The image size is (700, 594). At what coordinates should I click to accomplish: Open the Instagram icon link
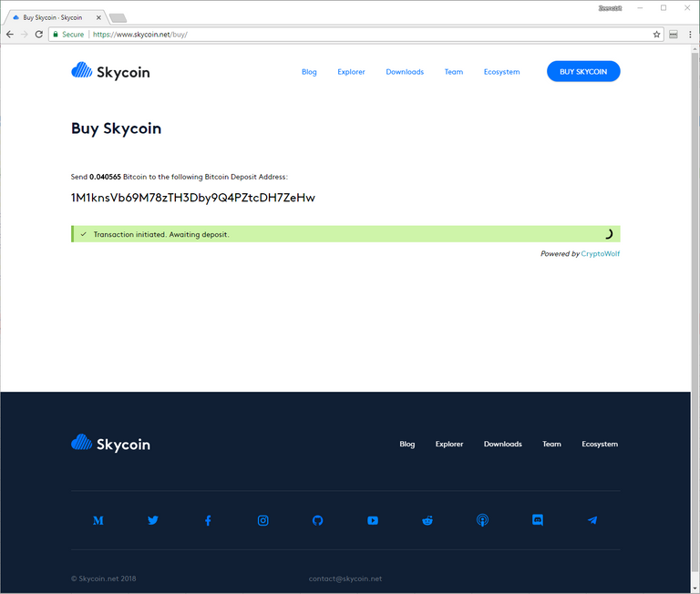click(262, 520)
